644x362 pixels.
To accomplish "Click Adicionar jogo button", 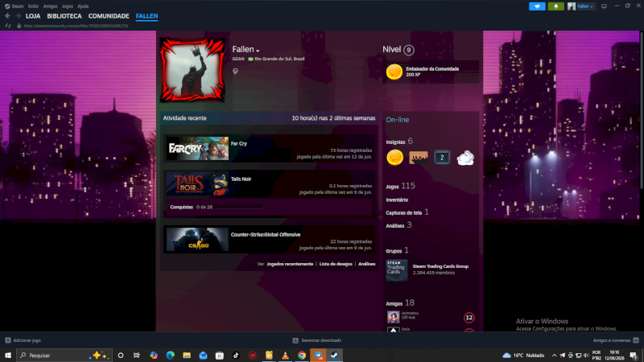I will [23, 340].
